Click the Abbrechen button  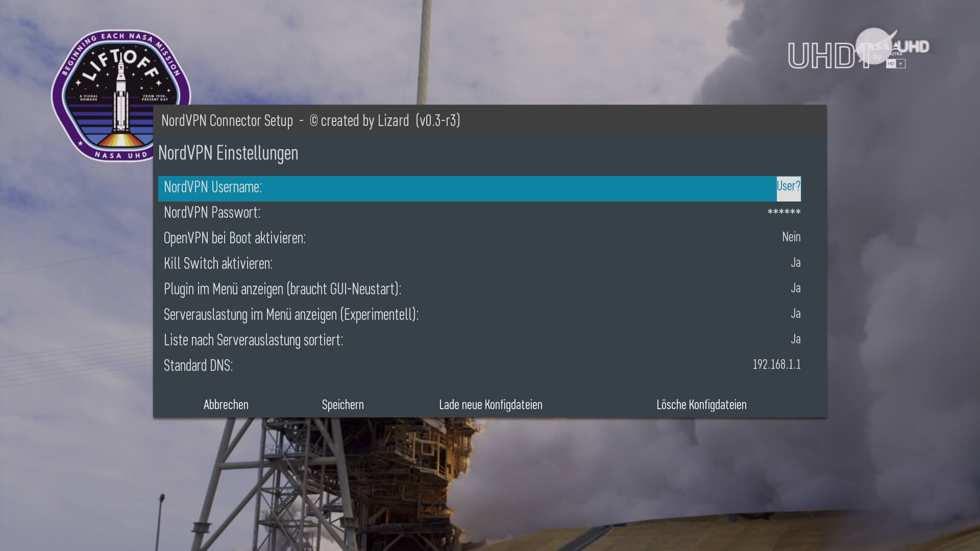(226, 405)
